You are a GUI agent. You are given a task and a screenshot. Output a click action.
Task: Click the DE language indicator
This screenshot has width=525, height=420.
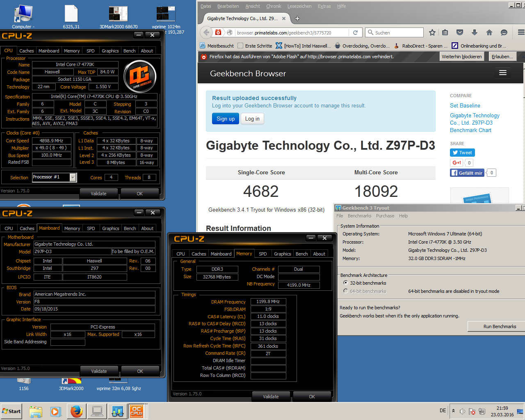[443, 411]
